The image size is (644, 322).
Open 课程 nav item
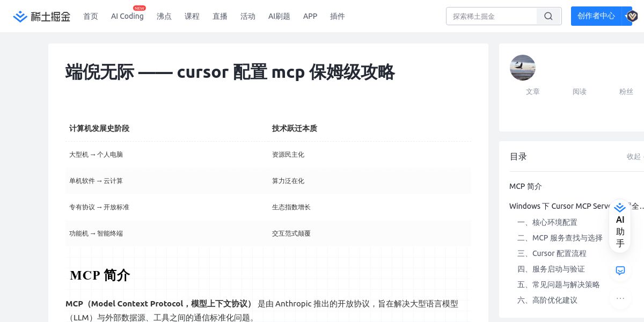[192, 16]
